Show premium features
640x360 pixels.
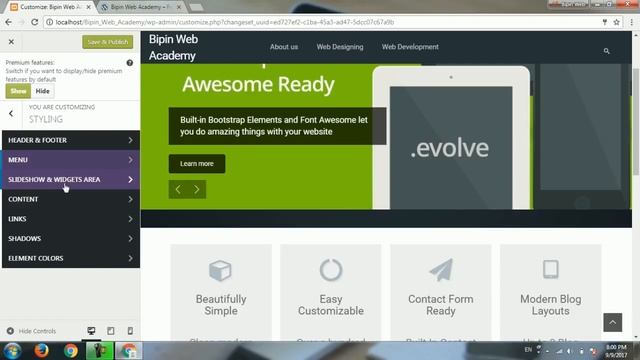click(18, 91)
